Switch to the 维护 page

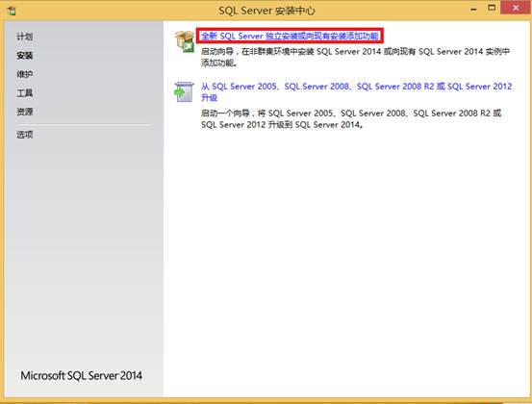point(25,74)
